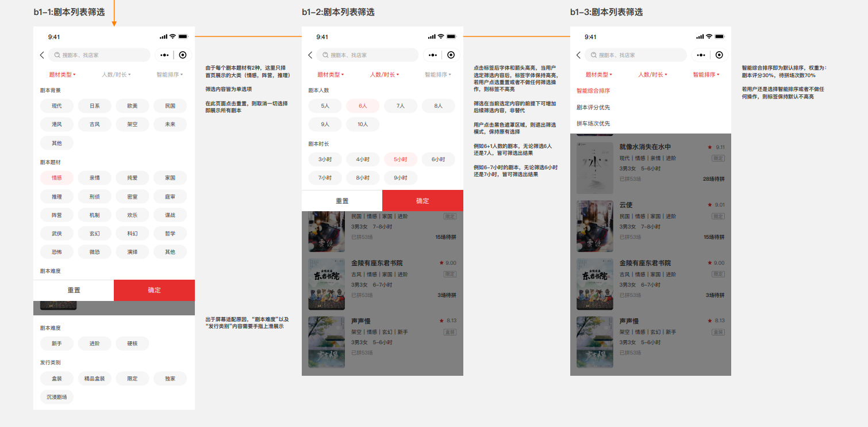Screen dimensions: 868x427
Task: Open the ••• more options menu on b1-1
Action: point(164,55)
